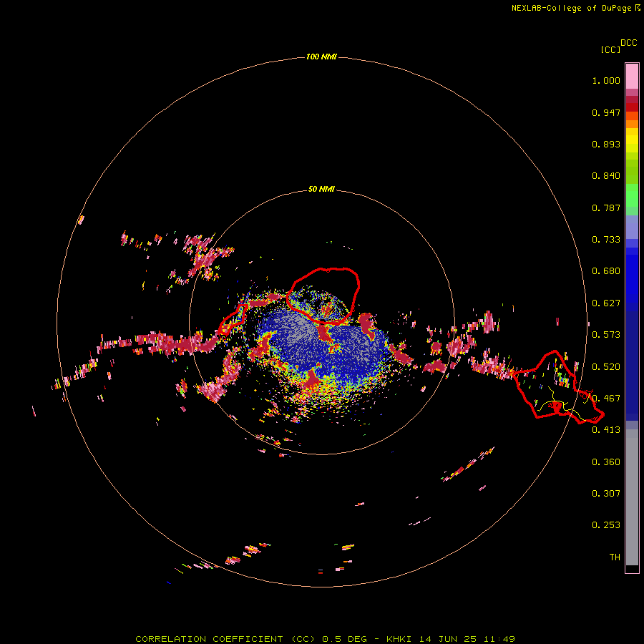Click the 0.253 legend value
Viewport: 644px width, 644px height.
(x=606, y=525)
